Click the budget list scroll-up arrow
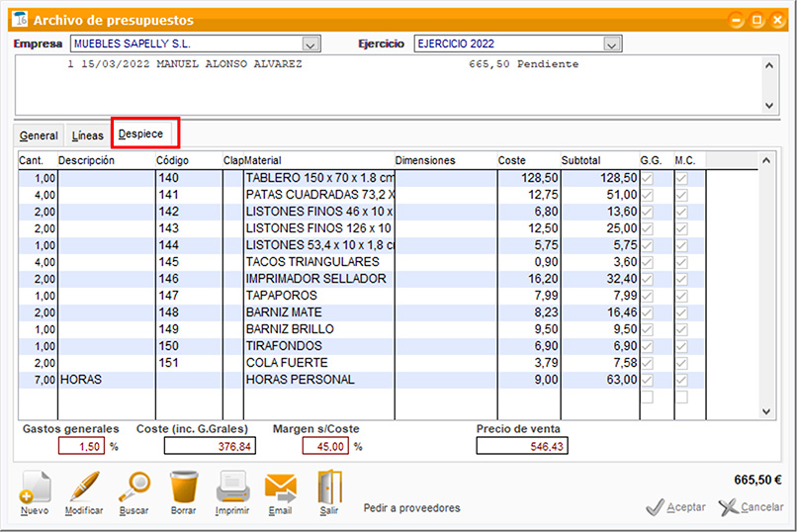Viewport: 797px width, 532px height. tap(769, 65)
